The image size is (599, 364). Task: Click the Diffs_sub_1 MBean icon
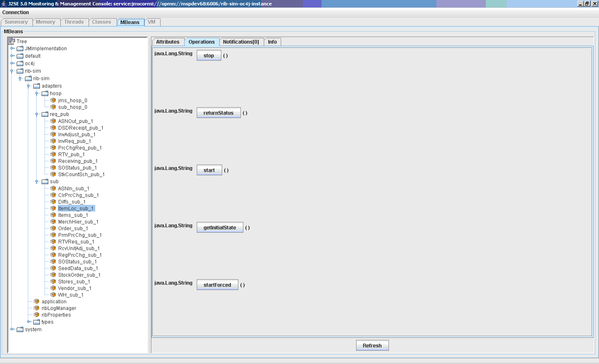tap(53, 202)
